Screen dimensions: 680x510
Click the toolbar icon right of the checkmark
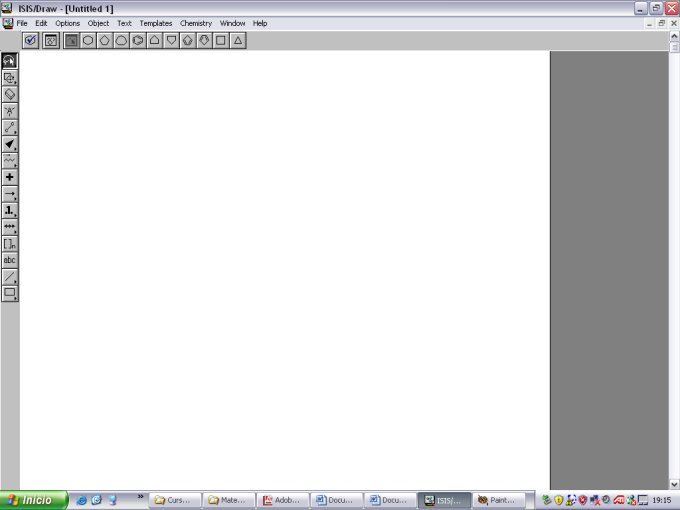coord(51,41)
